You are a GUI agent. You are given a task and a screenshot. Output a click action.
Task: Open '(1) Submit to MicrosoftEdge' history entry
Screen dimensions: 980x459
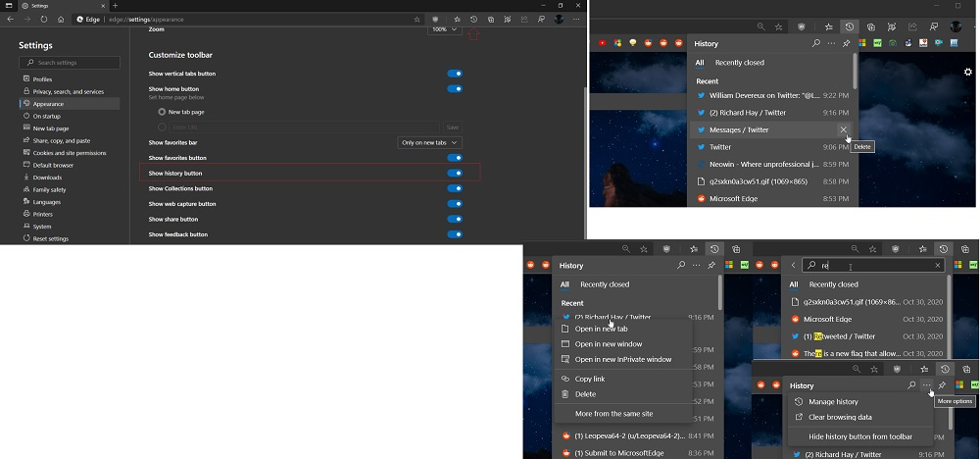click(x=636, y=453)
